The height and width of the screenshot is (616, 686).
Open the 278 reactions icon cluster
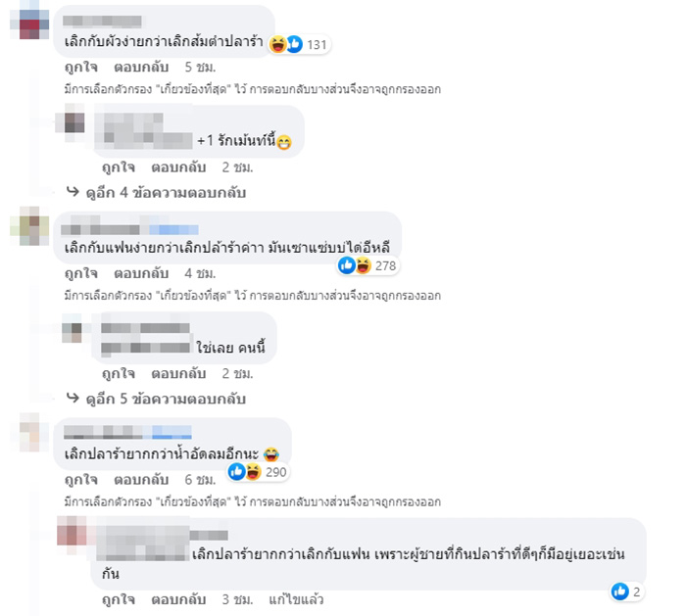367,265
